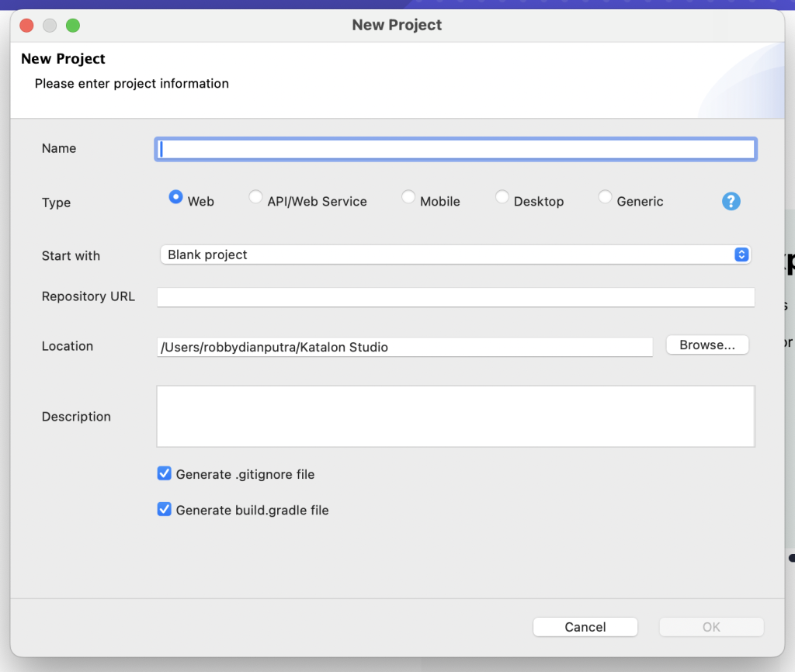This screenshot has height=672, width=795.
Task: Click the blue help question mark icon
Action: [731, 202]
